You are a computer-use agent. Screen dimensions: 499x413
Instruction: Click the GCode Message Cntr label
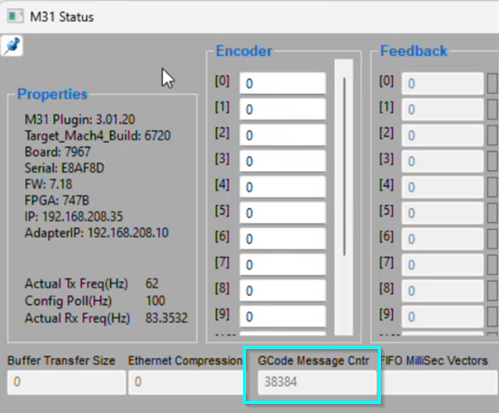click(x=313, y=360)
